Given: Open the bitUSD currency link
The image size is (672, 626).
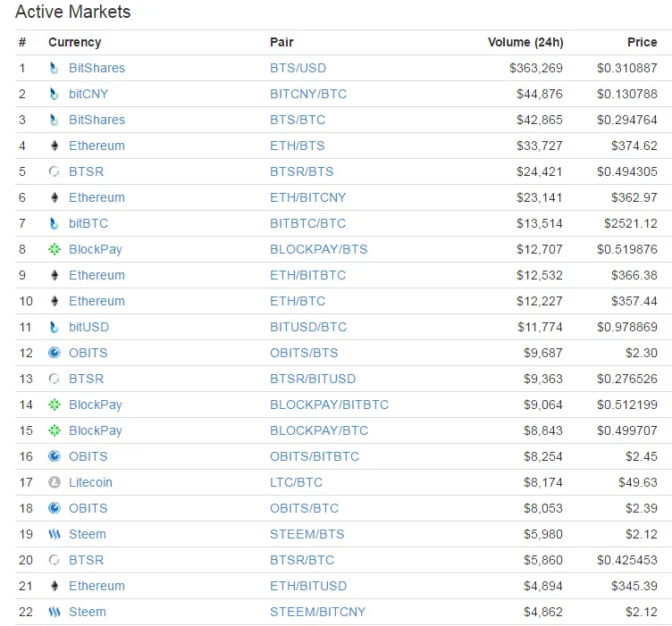Looking at the screenshot, I should pyautogui.click(x=89, y=327).
